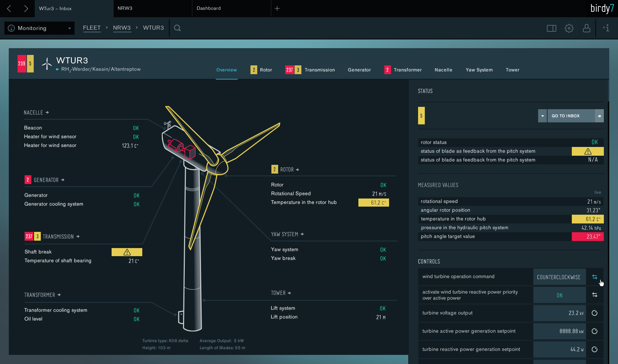Select the Transmission component tab
Image resolution: width=618 pixels, height=364 pixels.
(320, 70)
